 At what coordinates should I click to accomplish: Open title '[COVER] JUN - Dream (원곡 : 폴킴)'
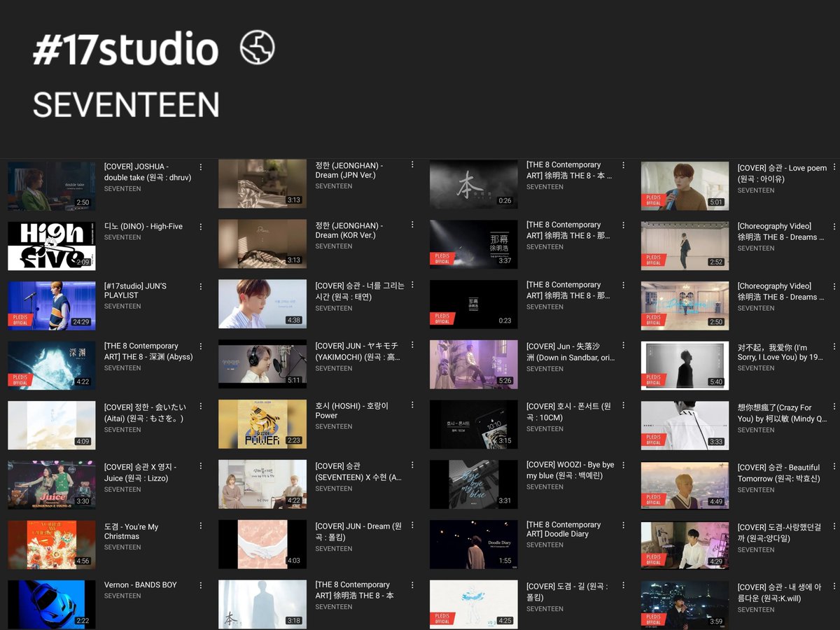tap(358, 531)
